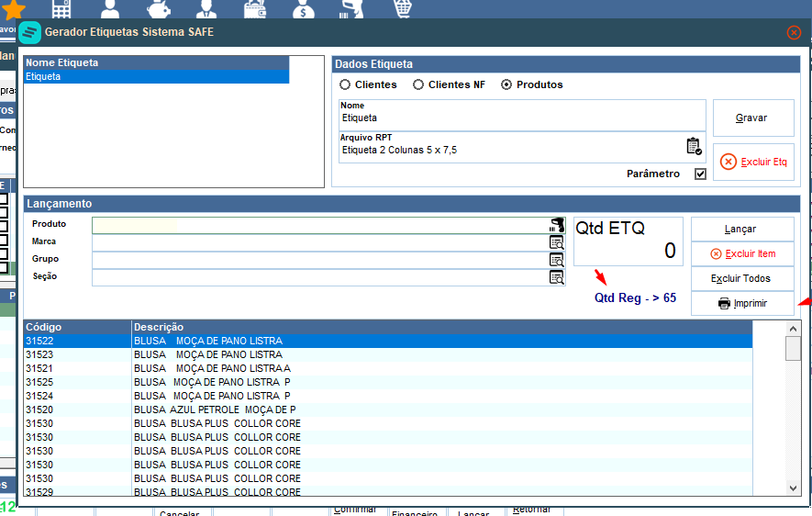Open the Grupo lookup search icon
Screen dimensions: 812x516
coord(557,260)
